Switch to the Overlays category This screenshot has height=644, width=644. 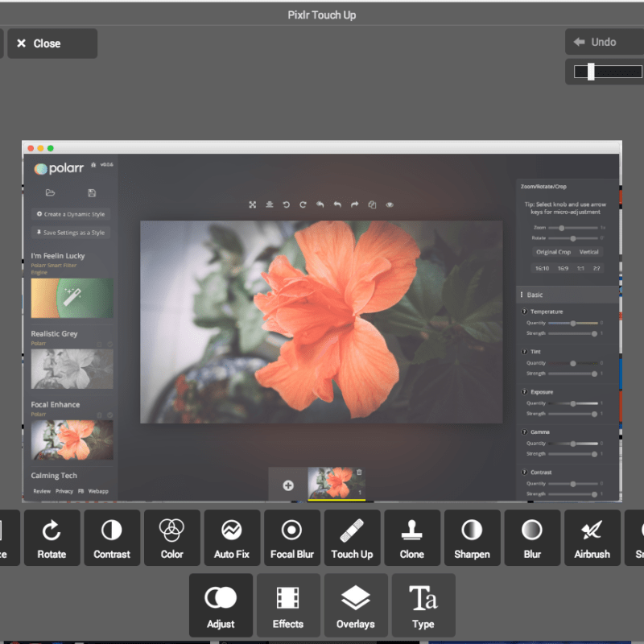point(356,605)
